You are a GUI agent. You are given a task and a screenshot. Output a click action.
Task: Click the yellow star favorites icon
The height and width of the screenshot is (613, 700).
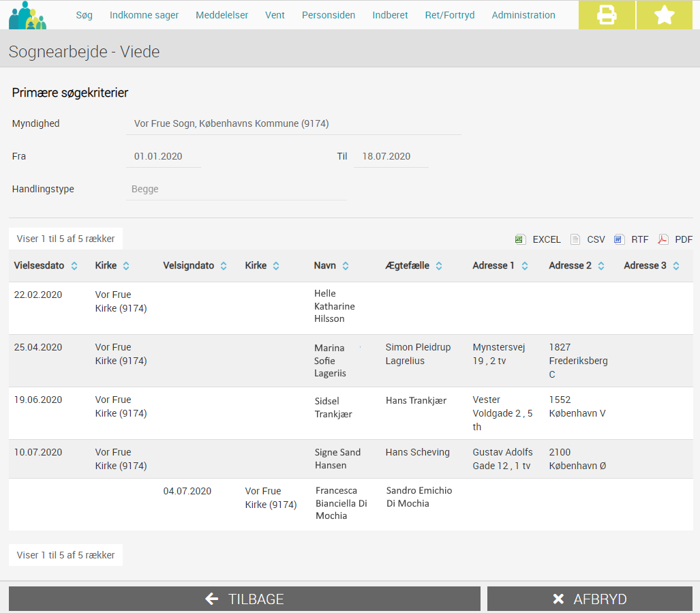[x=665, y=15]
